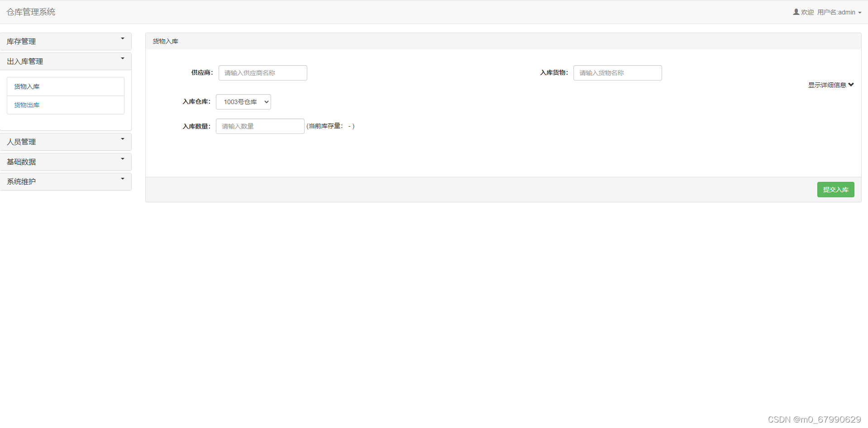Click the chevron icon next to 显示详细信息

tap(851, 85)
